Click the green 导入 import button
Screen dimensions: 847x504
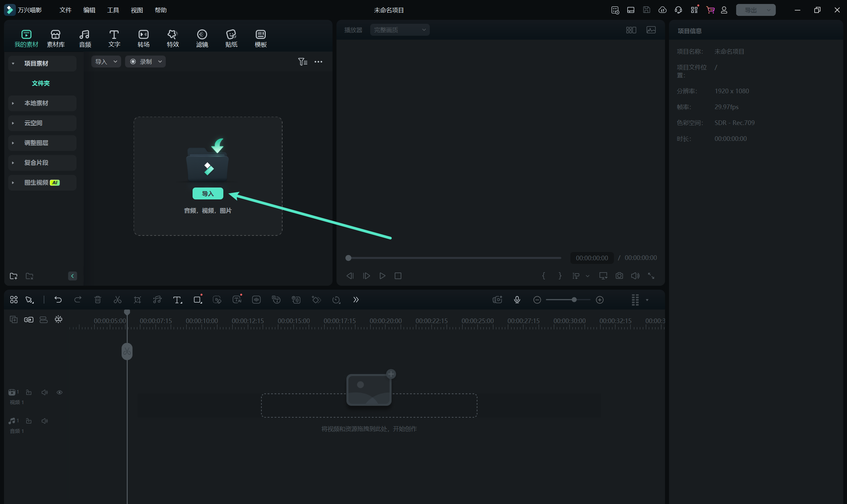(x=207, y=193)
